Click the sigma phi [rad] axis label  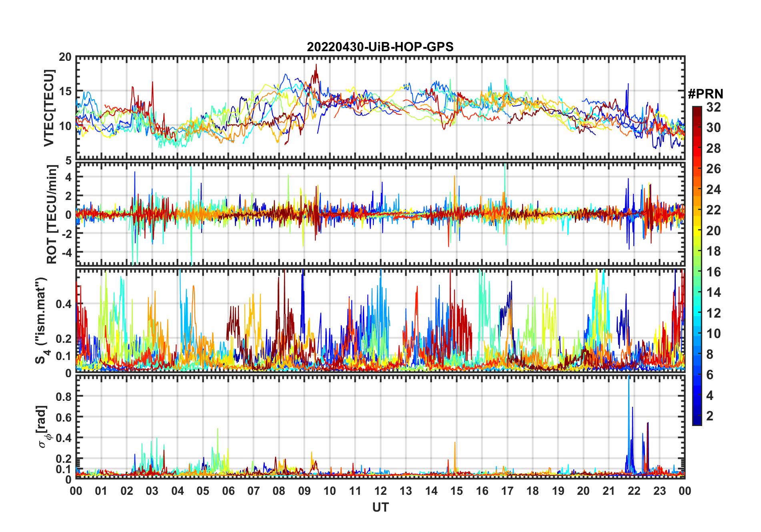tap(43, 426)
